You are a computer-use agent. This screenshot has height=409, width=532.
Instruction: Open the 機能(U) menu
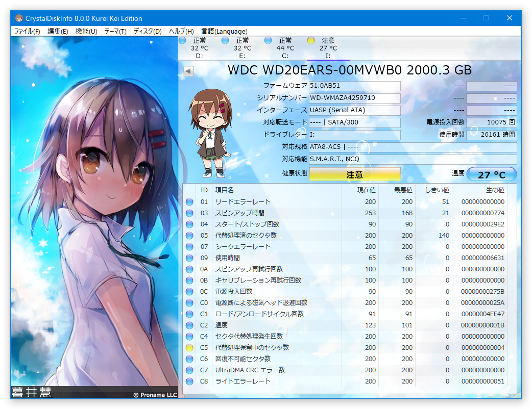(x=86, y=32)
